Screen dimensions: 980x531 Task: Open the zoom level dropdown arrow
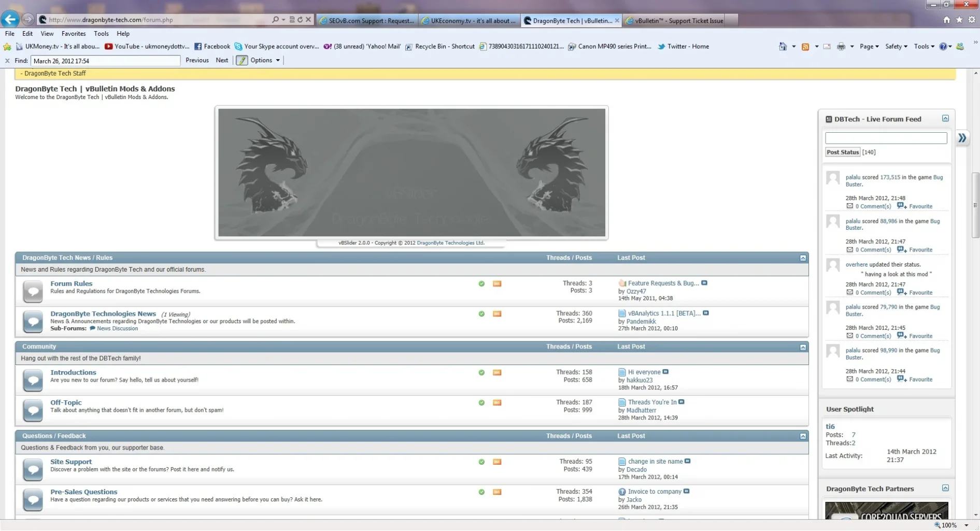pyautogui.click(x=967, y=525)
